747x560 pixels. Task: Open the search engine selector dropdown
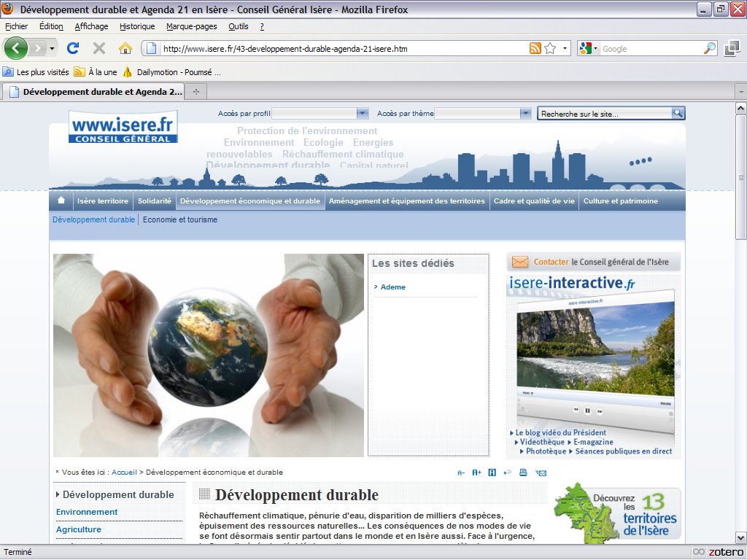[x=588, y=49]
